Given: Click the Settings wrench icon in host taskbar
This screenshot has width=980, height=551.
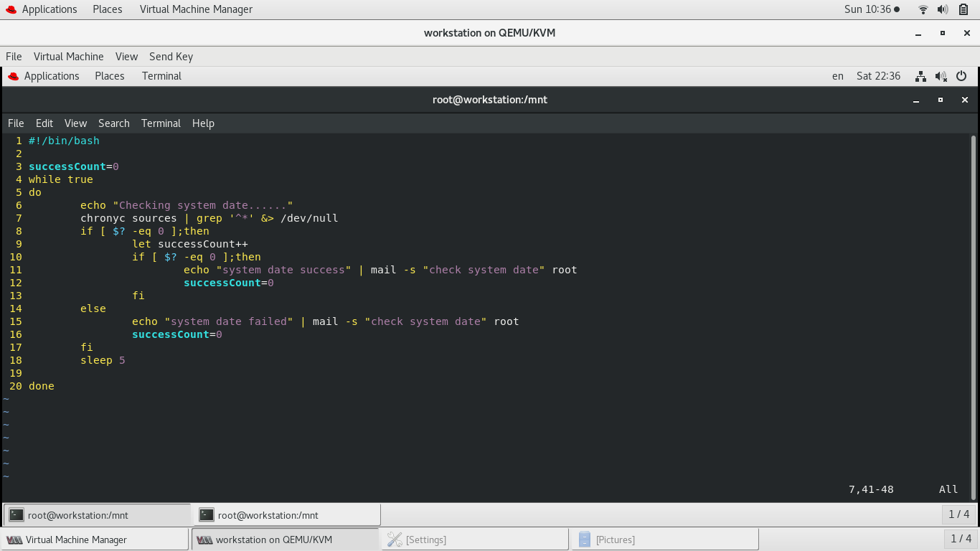Looking at the screenshot, I should [x=394, y=540].
